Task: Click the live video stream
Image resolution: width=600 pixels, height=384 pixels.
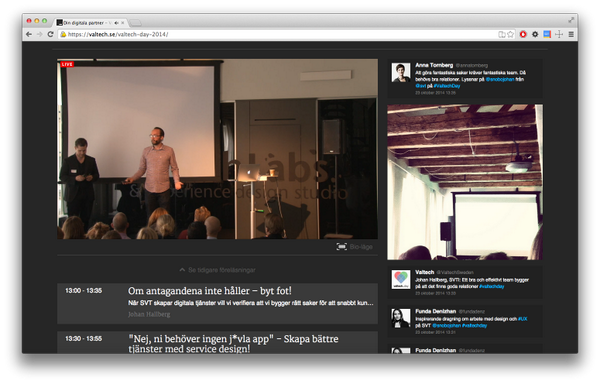Action: [x=217, y=149]
